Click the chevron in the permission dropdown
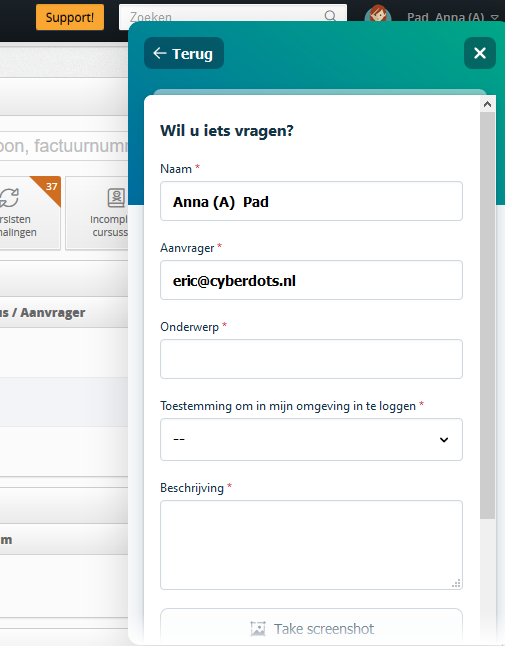This screenshot has width=505, height=646. coord(444,440)
